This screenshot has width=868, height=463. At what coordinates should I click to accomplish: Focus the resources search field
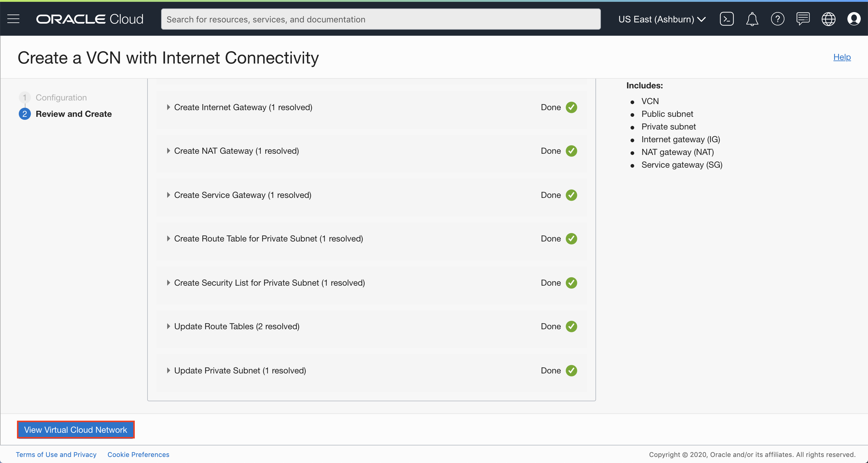[380, 19]
